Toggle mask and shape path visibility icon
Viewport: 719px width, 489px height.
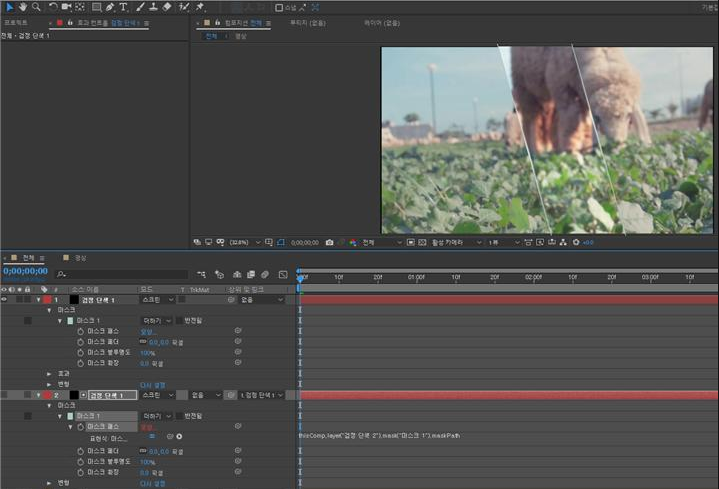click(x=281, y=242)
